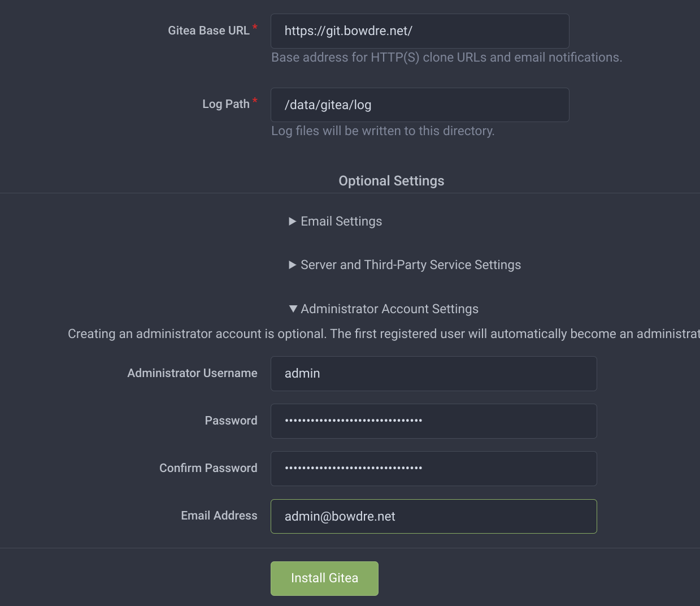700x606 pixels.
Task: Click the Log Path label text
Action: point(226,105)
